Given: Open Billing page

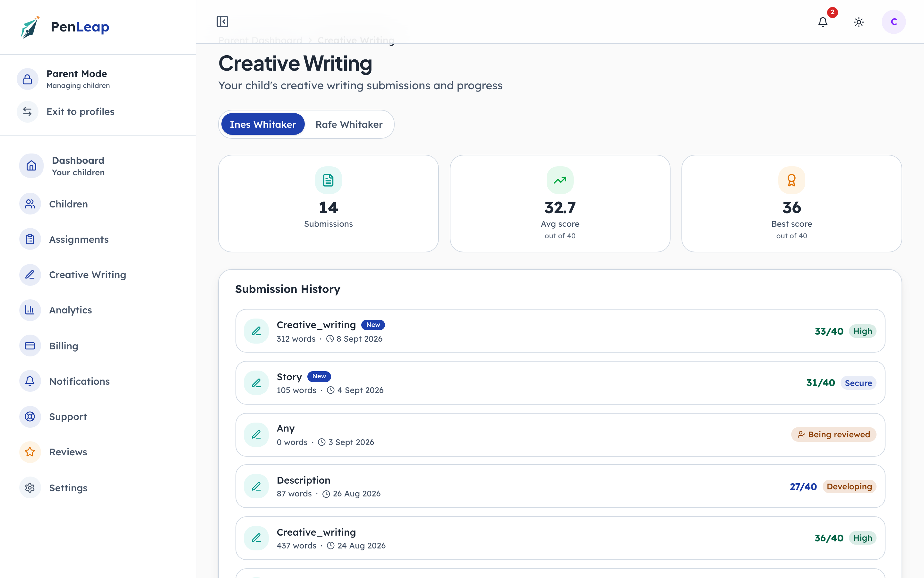Looking at the screenshot, I should tap(98, 346).
